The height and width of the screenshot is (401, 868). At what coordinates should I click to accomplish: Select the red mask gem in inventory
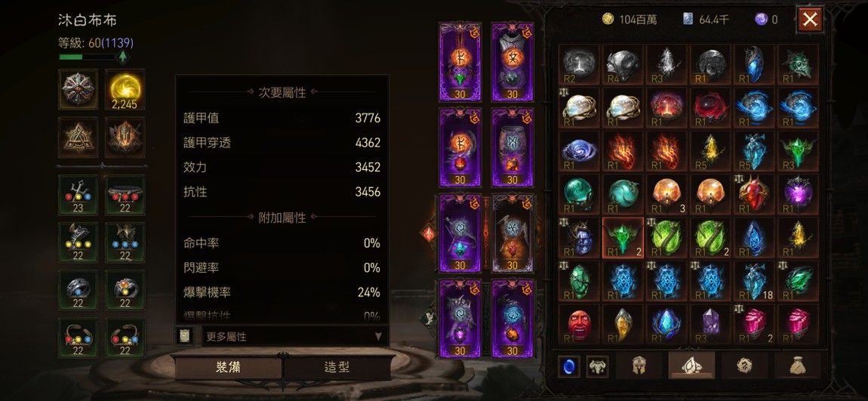click(x=579, y=325)
